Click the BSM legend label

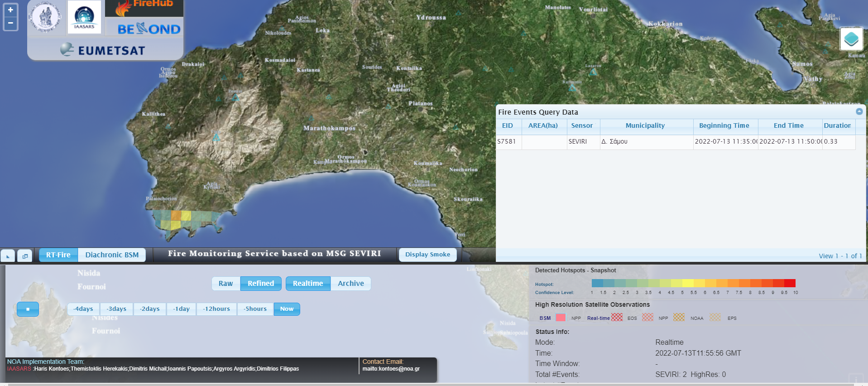coord(545,318)
